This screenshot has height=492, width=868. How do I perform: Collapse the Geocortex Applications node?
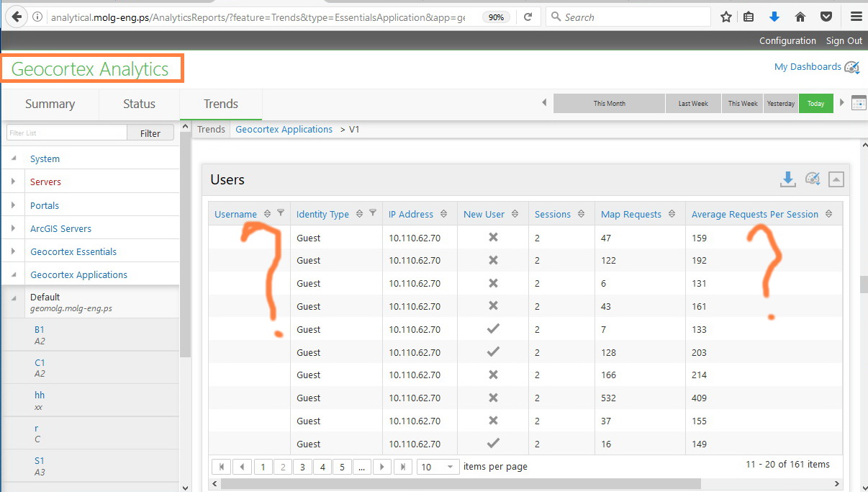click(x=14, y=274)
